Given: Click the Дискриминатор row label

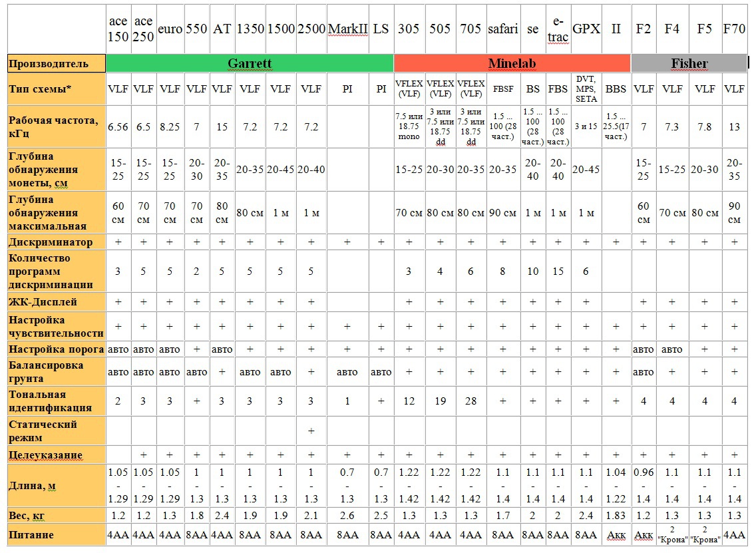Looking at the screenshot, I should tap(51, 242).
